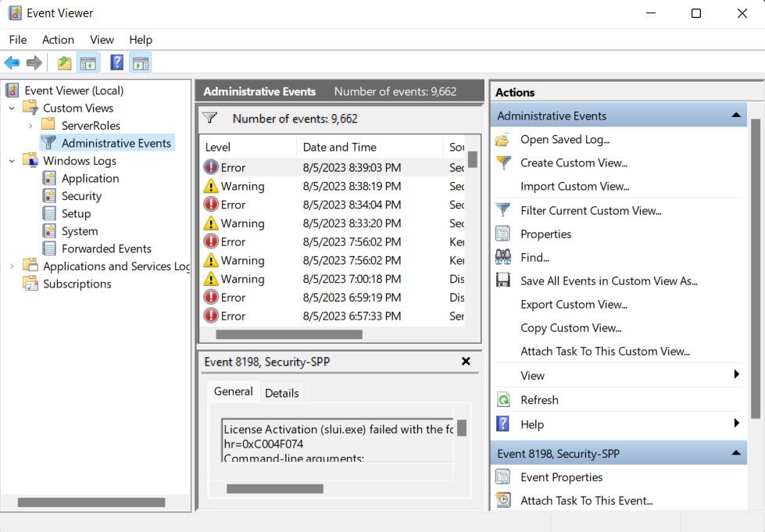Open the Action menu
Viewport: 765px width, 532px height.
(58, 40)
